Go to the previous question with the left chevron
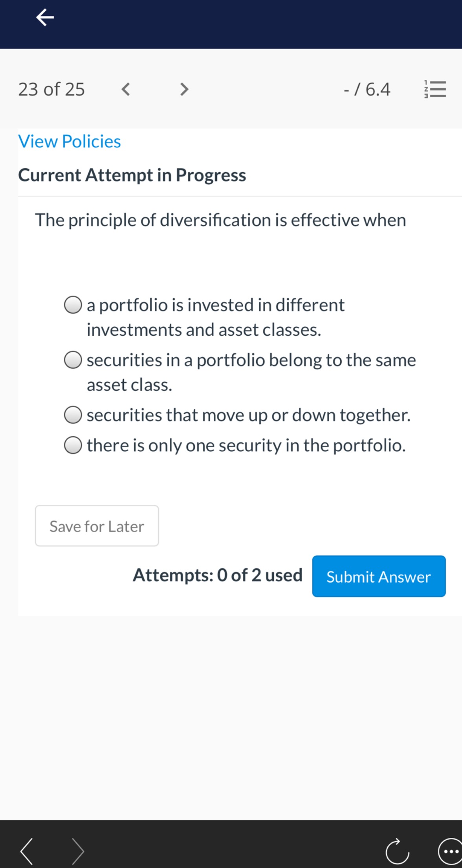The width and height of the screenshot is (462, 868). coord(125,90)
